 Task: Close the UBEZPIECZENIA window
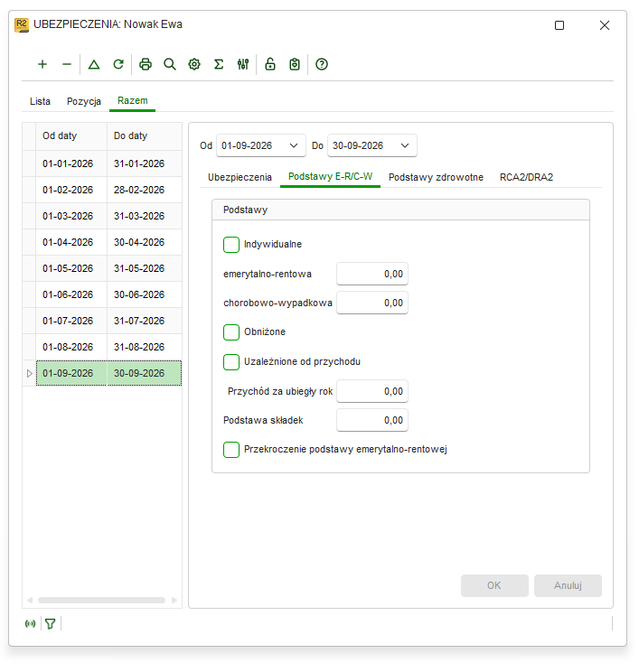point(605,25)
